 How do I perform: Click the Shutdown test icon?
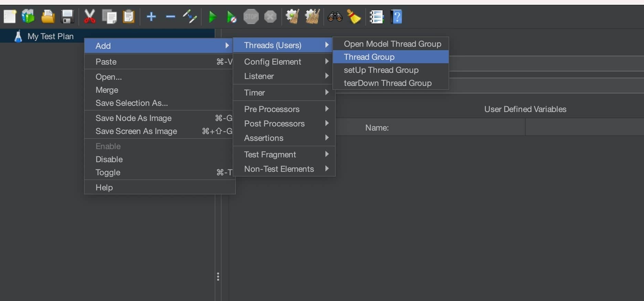pos(270,16)
